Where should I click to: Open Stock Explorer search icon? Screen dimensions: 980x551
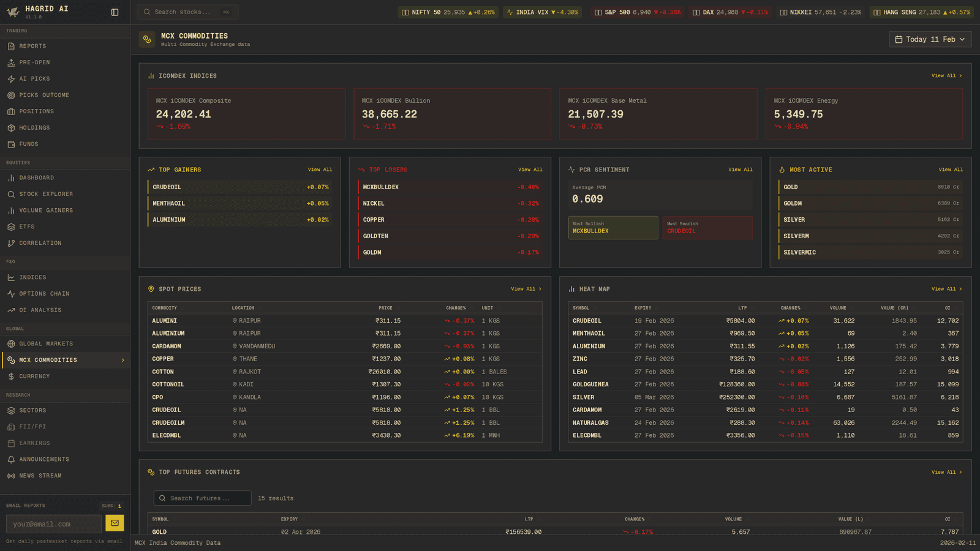(x=11, y=194)
